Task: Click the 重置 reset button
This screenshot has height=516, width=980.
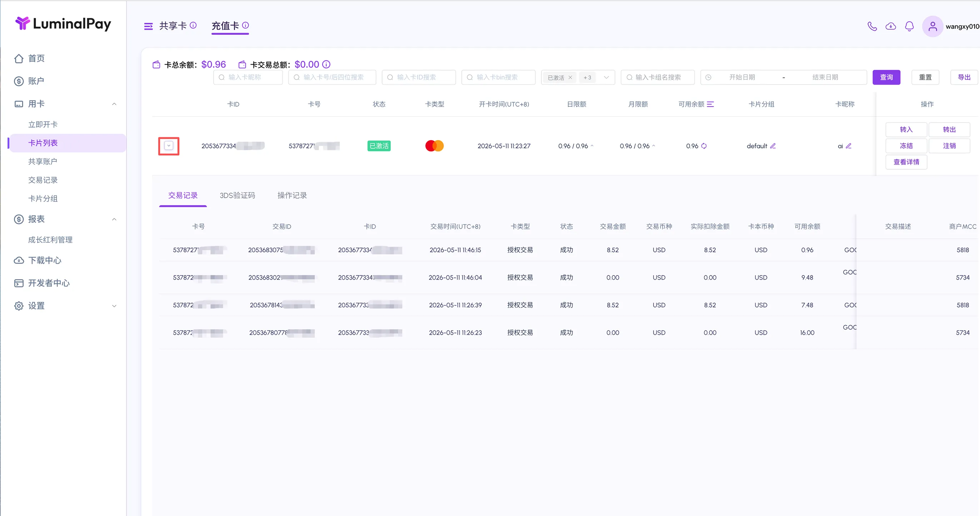Action: 925,77
